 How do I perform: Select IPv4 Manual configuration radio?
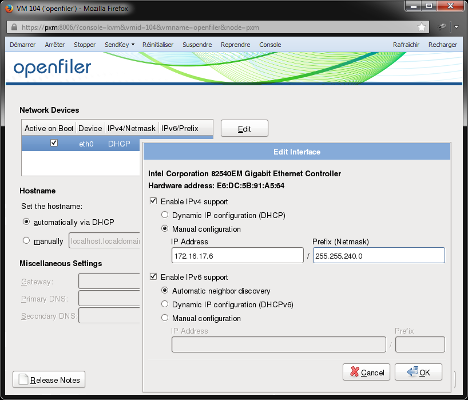pyautogui.click(x=164, y=229)
